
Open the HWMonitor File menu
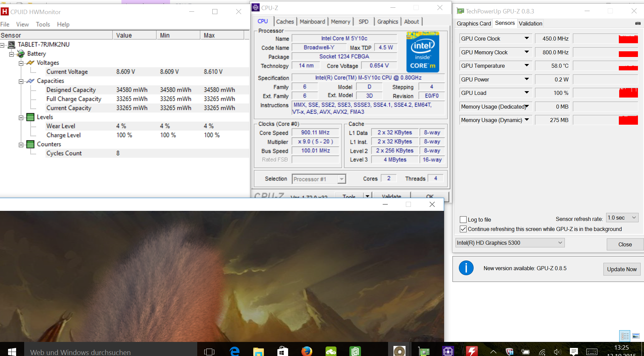(5, 24)
